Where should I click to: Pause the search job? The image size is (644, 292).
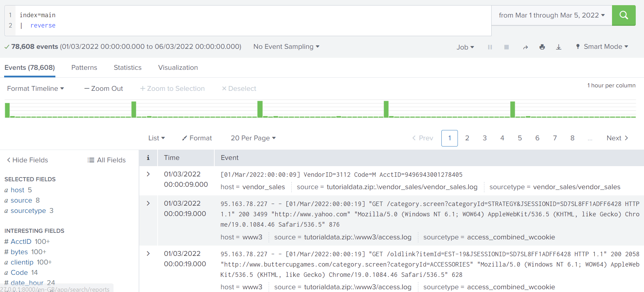(x=490, y=47)
